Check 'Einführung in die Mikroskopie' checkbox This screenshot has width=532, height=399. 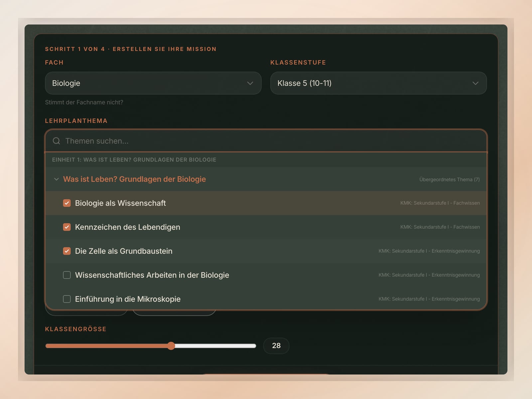tap(67, 299)
